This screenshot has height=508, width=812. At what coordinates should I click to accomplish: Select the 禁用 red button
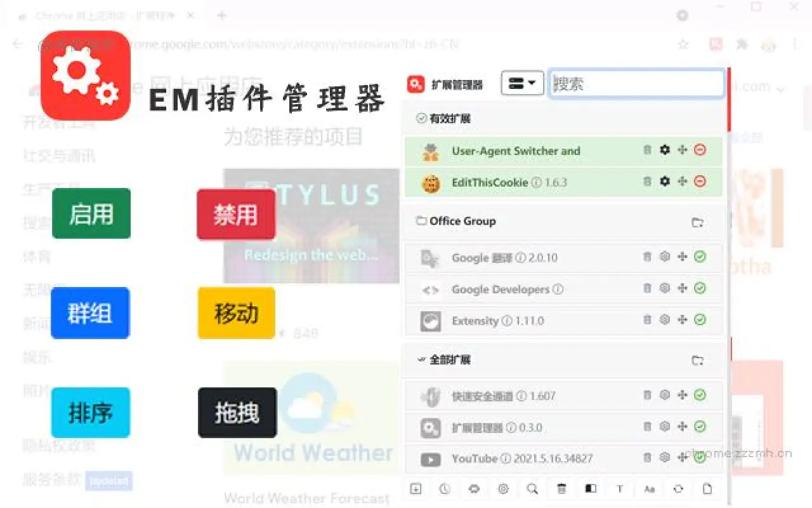click(235, 214)
